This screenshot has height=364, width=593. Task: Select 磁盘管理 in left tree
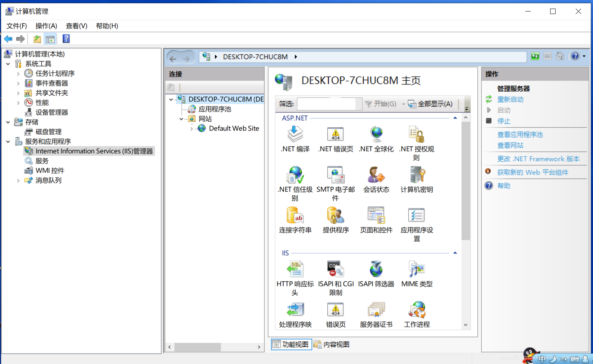[x=48, y=132]
